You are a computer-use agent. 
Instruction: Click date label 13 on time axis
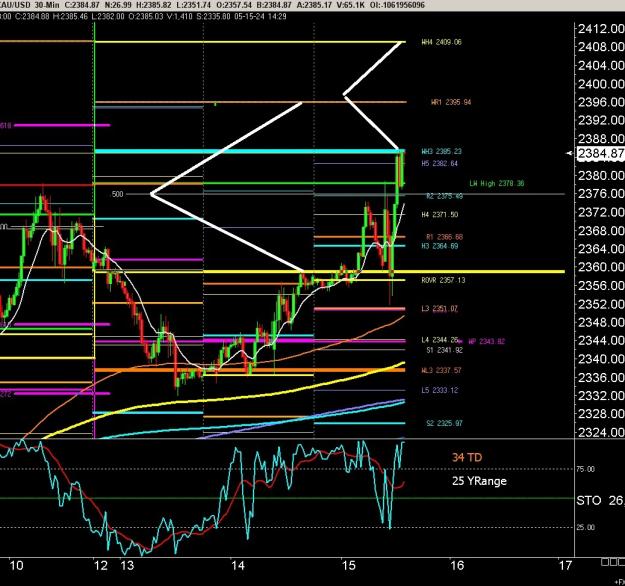[x=127, y=565]
